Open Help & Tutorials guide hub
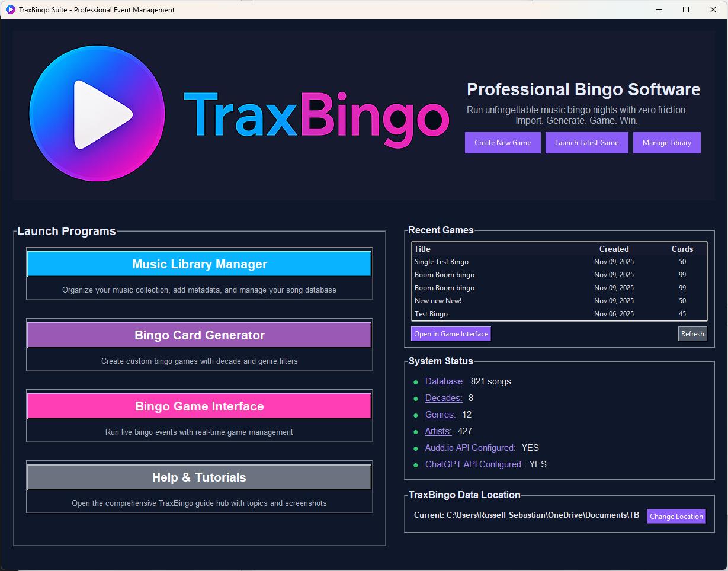 click(198, 477)
